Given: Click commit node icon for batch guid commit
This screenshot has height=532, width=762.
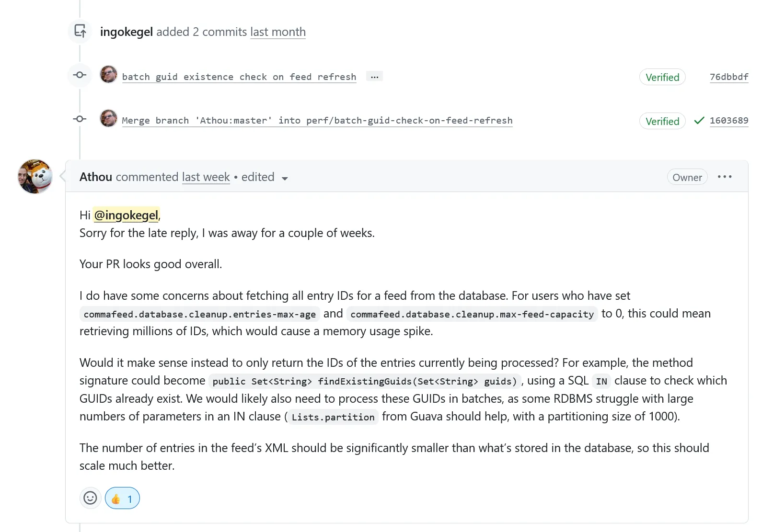Looking at the screenshot, I should pos(80,75).
